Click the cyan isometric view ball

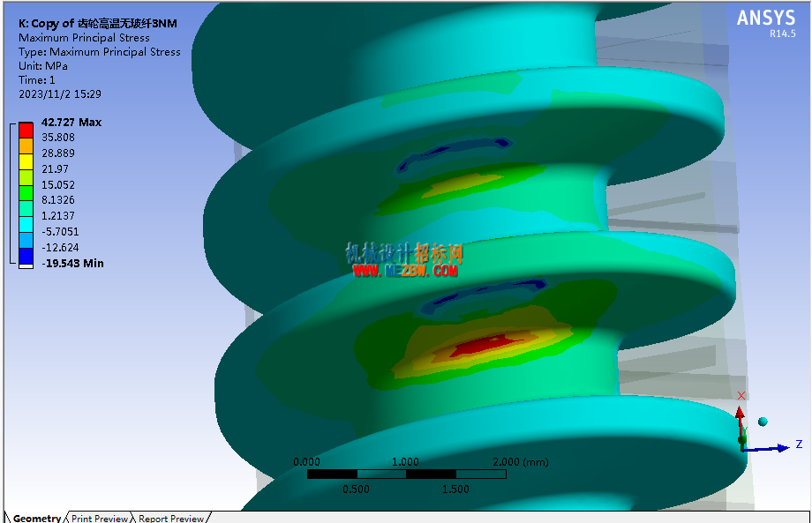pos(763,422)
